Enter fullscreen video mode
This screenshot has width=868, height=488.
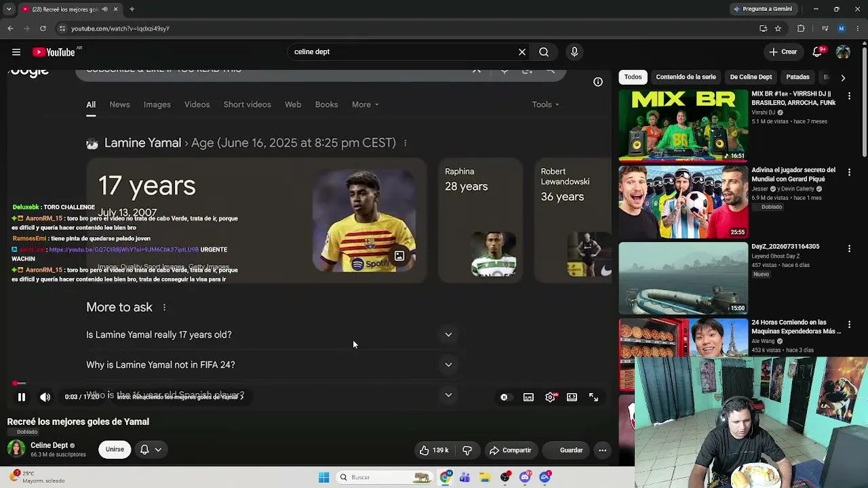pos(593,397)
